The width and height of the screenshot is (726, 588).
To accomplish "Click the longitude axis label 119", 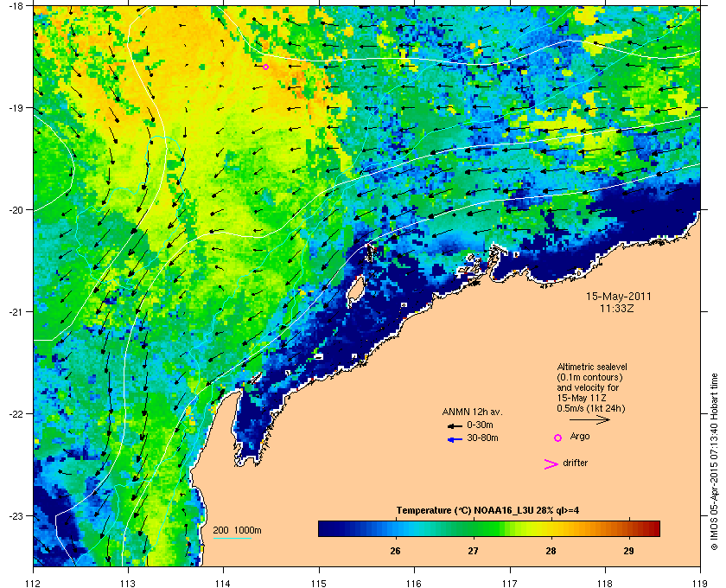I will coord(700,584).
